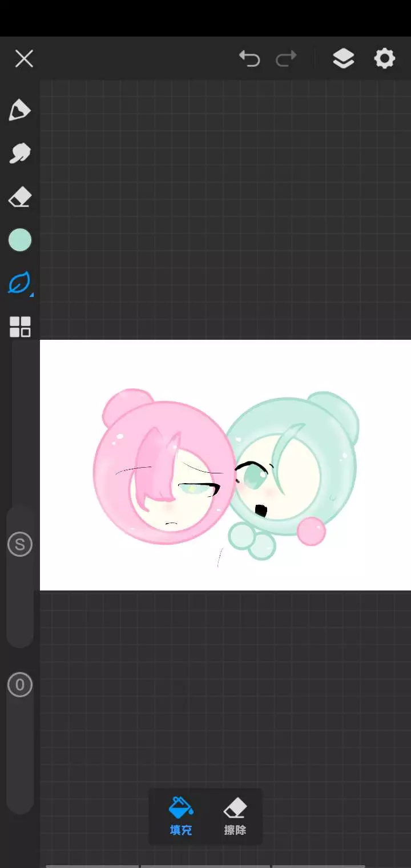Viewport: 411px width, 868px height.
Task: Tap the black open mouth of green character
Action: 260,510
